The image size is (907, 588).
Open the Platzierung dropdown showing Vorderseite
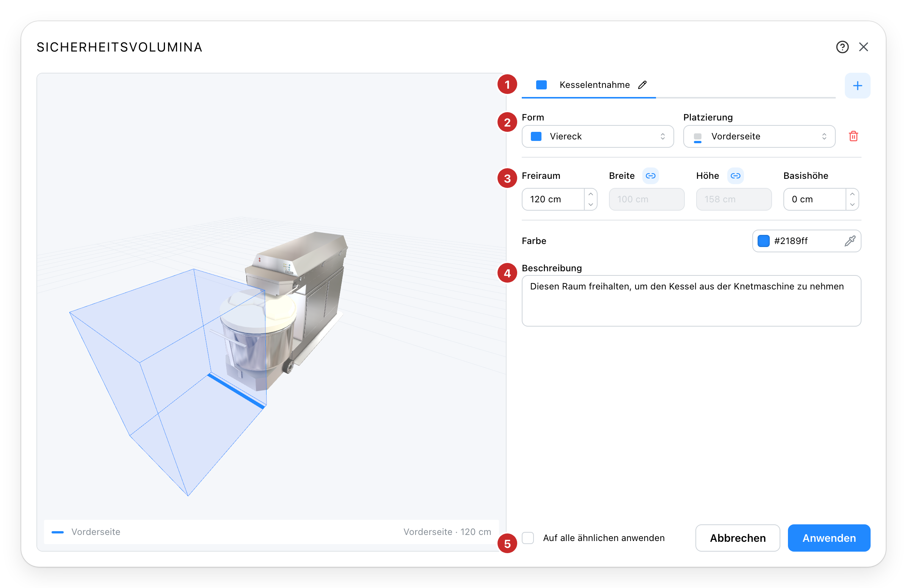tap(759, 136)
